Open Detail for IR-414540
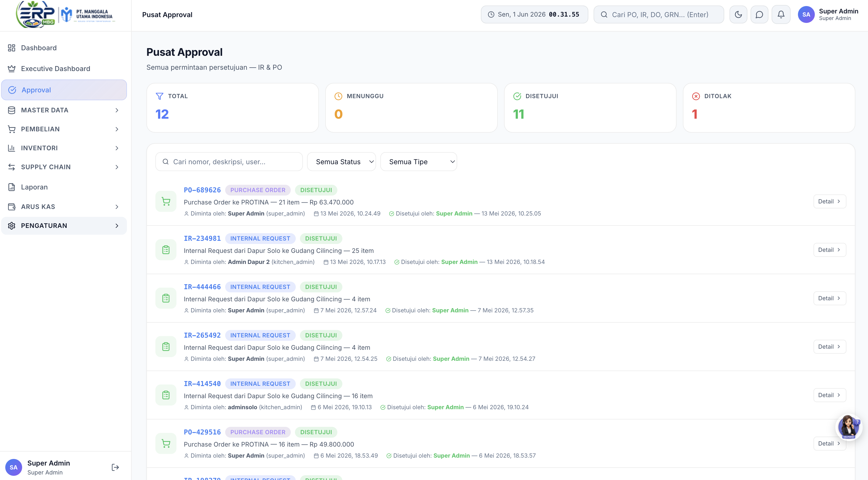The image size is (868, 480). [x=829, y=395]
